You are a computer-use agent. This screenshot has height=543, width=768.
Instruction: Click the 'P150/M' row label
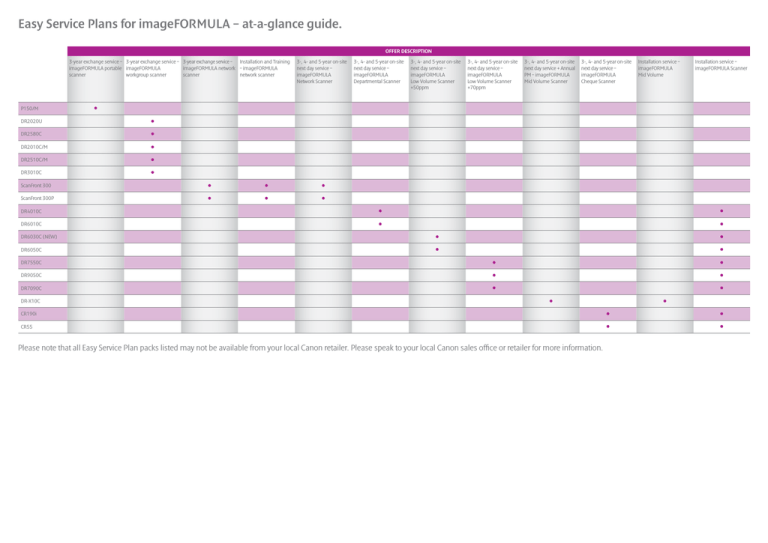tap(29, 108)
